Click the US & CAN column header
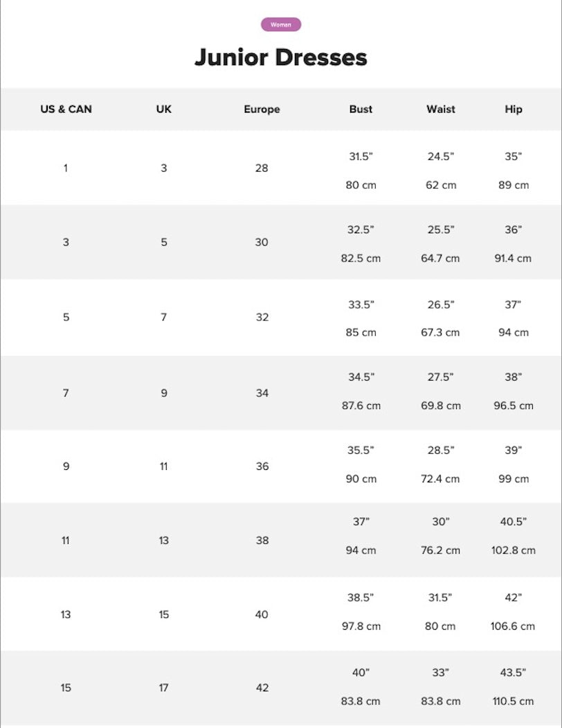Screen dimensions: 562x728 pyautogui.click(x=66, y=109)
